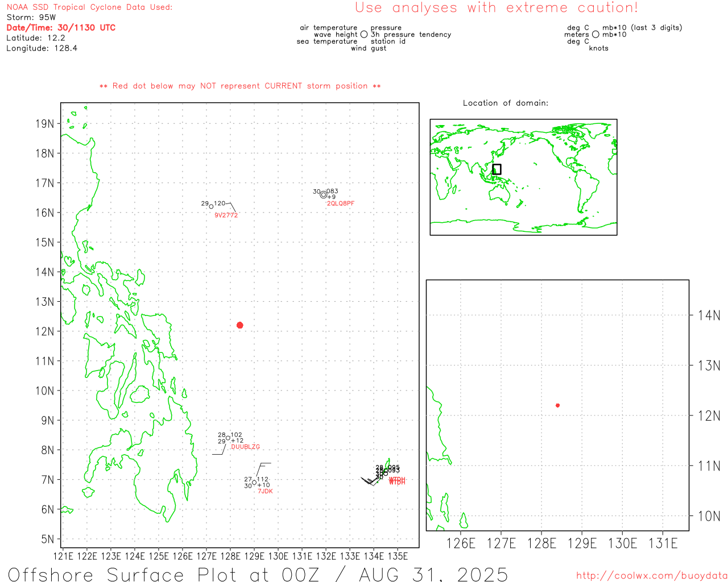Click the small red dot in the zoomed inset map
This screenshot has width=728, height=582.
[558, 405]
